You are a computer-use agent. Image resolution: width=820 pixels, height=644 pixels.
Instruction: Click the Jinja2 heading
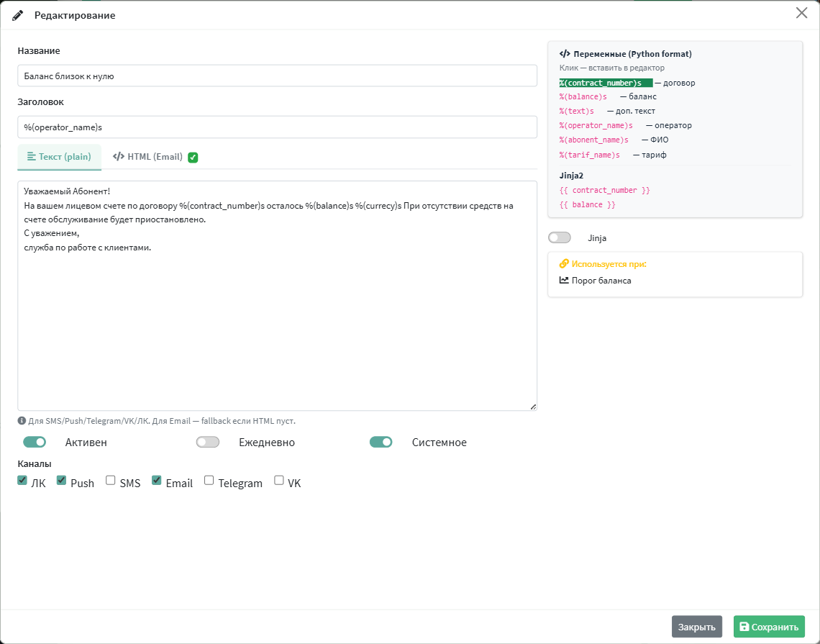tap(571, 176)
